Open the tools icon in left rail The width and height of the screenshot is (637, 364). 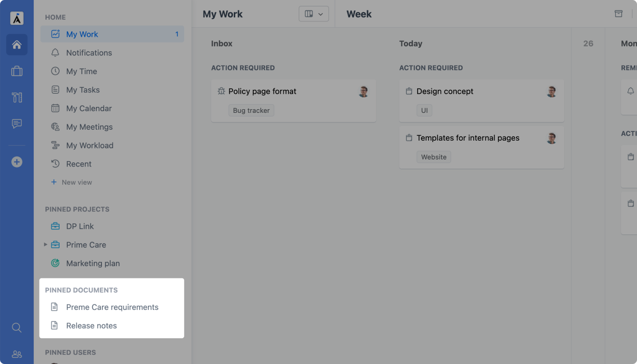coord(17,97)
